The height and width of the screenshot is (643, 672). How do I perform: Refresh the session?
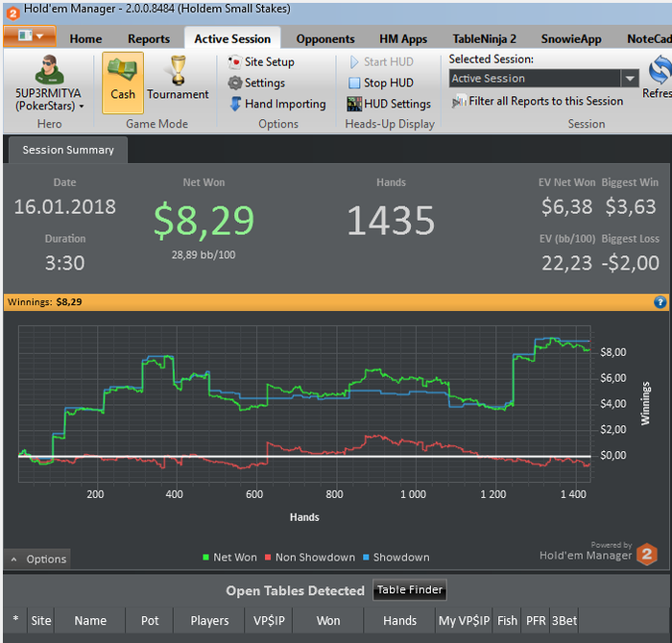[x=658, y=76]
